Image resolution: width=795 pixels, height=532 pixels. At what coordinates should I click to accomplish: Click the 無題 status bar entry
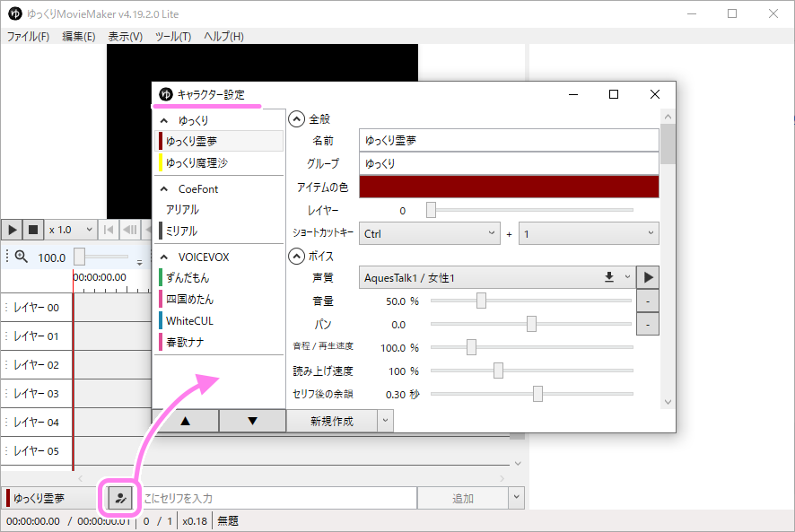pyautogui.click(x=228, y=521)
